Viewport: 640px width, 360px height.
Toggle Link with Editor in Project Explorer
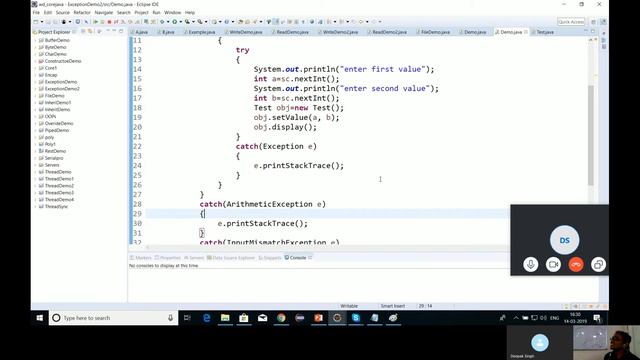(89, 31)
